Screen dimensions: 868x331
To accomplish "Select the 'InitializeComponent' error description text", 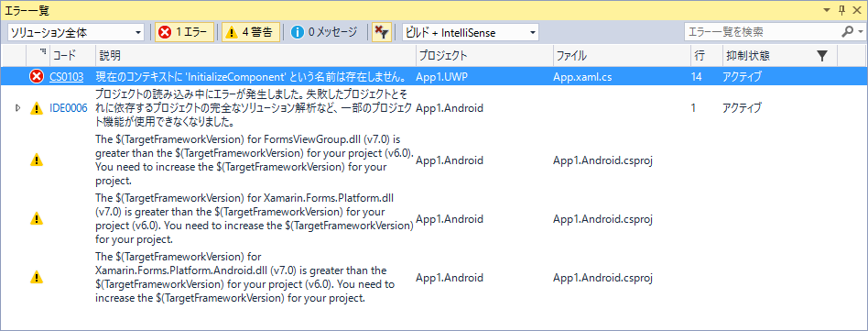I will (251, 76).
